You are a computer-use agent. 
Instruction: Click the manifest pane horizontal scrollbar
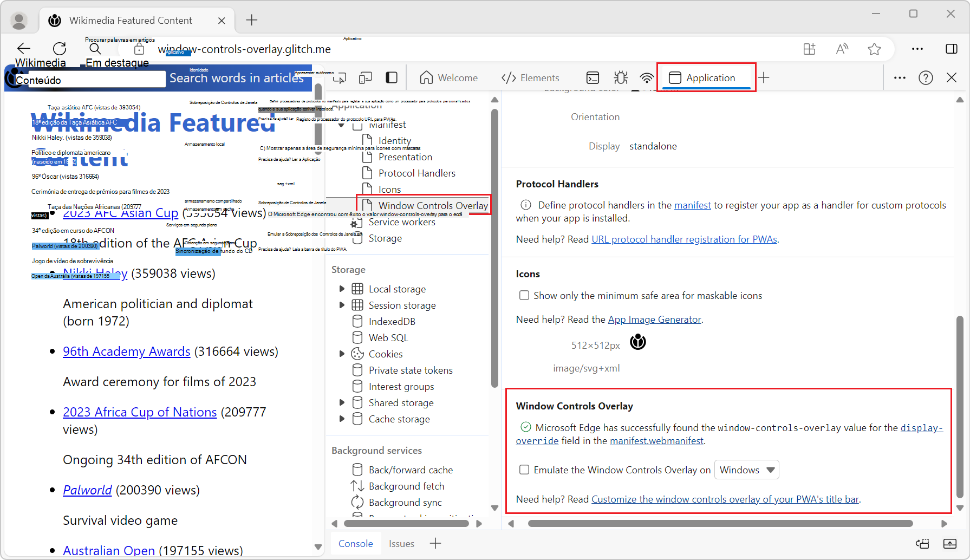(x=720, y=523)
